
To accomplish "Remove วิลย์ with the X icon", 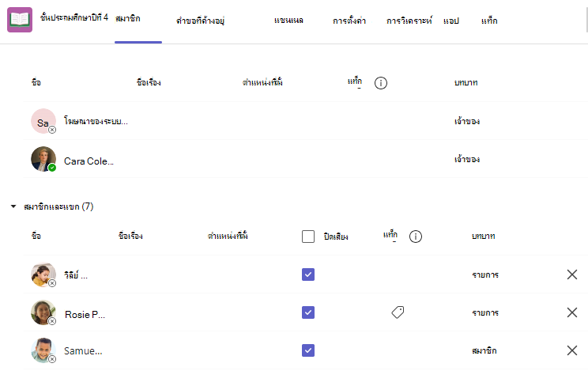I will pyautogui.click(x=572, y=274).
